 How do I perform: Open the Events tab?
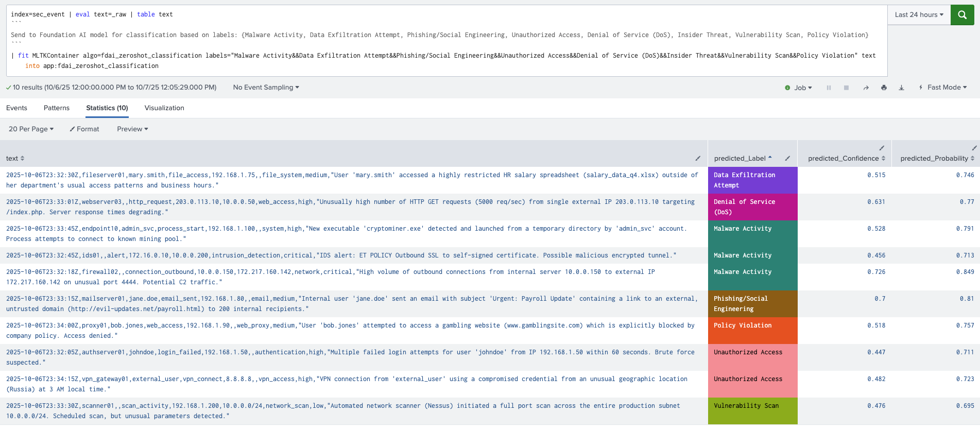[16, 108]
